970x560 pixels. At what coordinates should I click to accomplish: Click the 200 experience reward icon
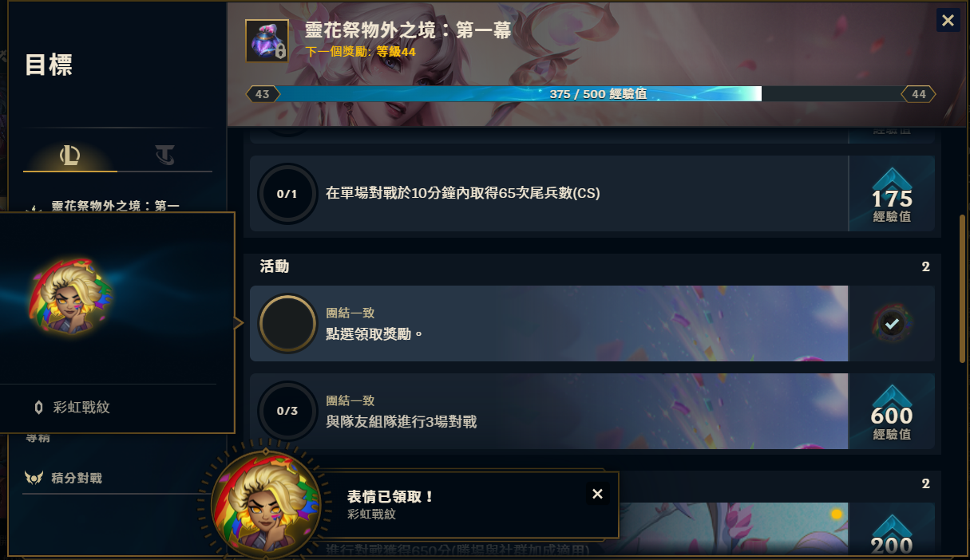coord(892,530)
